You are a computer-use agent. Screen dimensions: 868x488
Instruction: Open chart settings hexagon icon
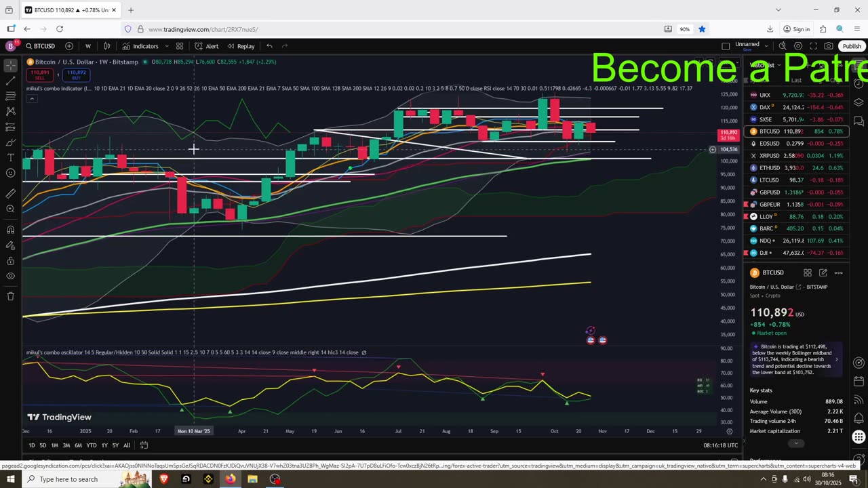coord(798,46)
